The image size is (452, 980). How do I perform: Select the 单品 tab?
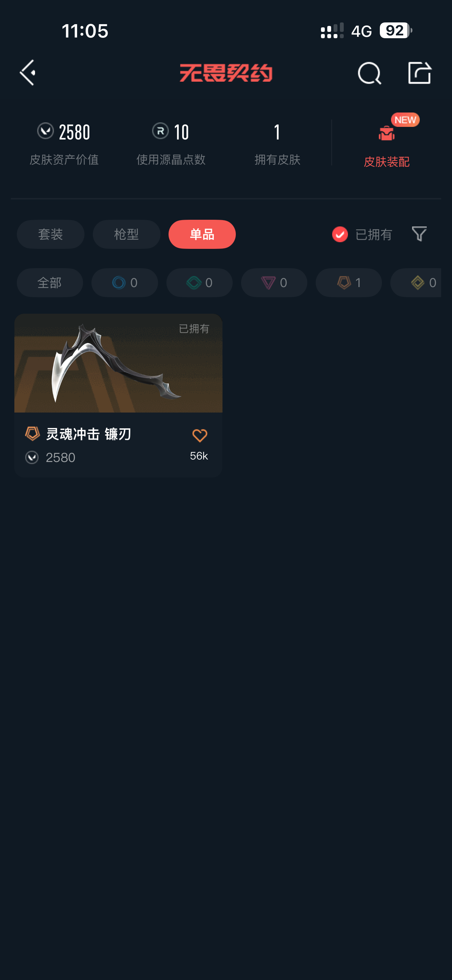click(202, 234)
